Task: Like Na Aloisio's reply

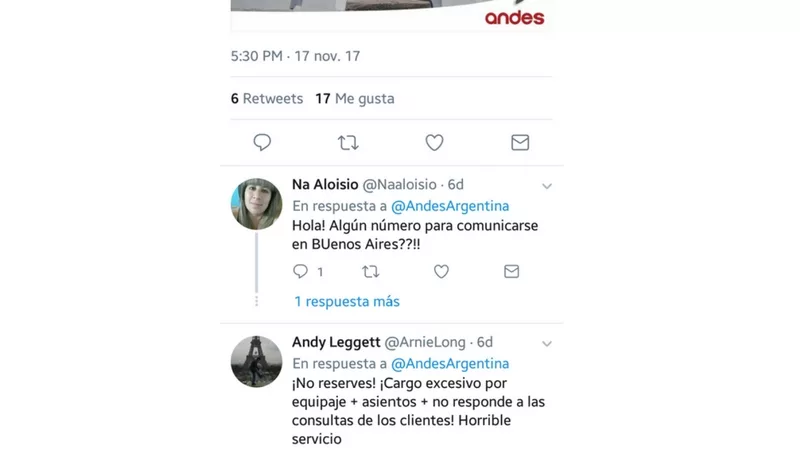Action: (441, 271)
